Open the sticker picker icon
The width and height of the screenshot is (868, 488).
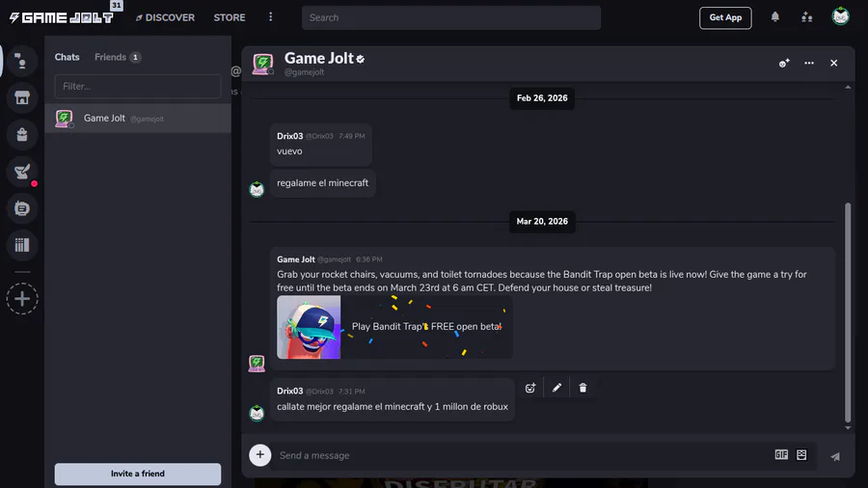pos(801,455)
